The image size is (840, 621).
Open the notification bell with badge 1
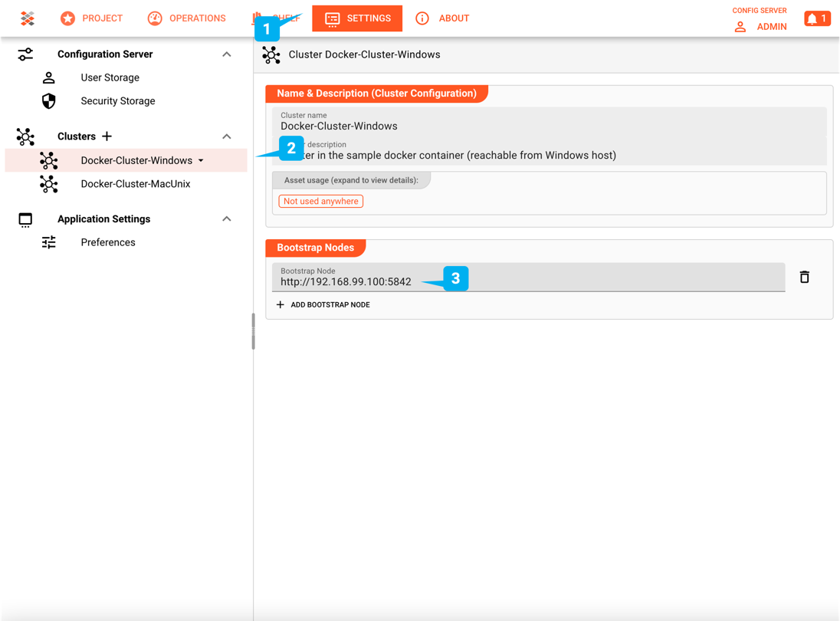click(817, 18)
